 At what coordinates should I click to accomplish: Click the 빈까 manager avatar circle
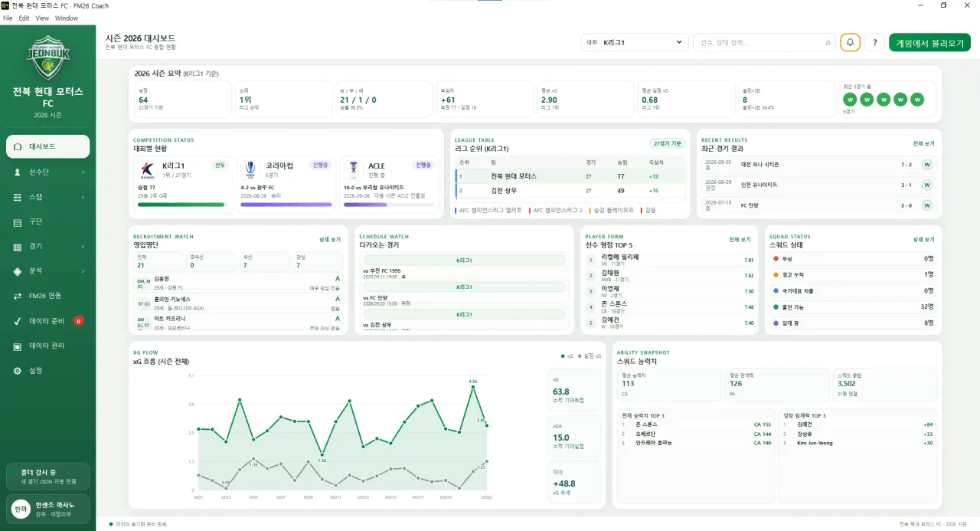[21, 508]
